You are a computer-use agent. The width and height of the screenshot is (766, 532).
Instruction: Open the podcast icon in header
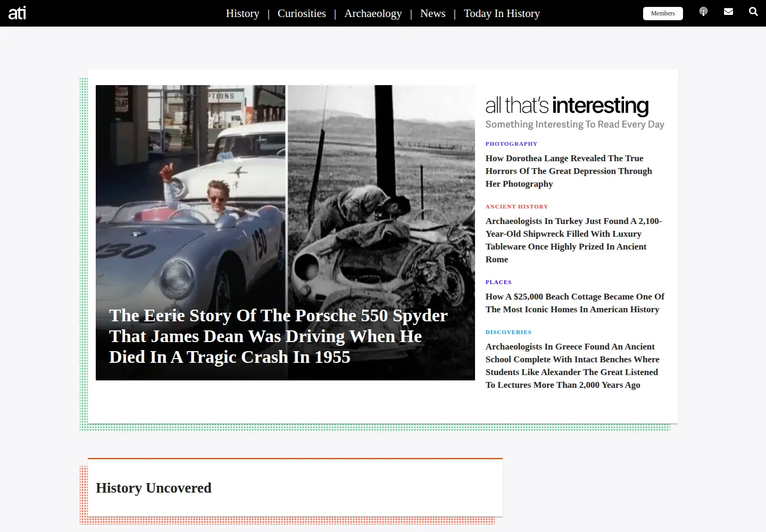click(703, 12)
